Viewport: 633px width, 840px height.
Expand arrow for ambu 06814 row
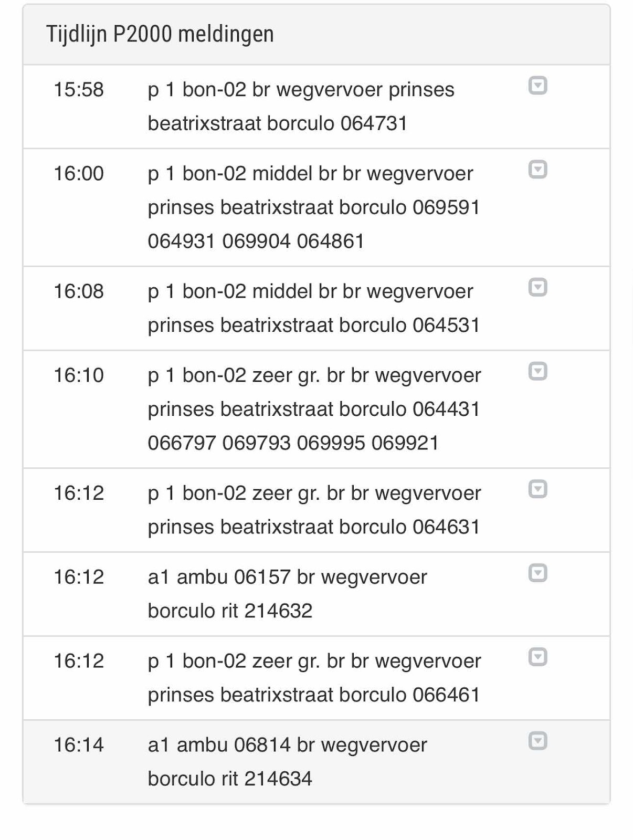pyautogui.click(x=537, y=740)
